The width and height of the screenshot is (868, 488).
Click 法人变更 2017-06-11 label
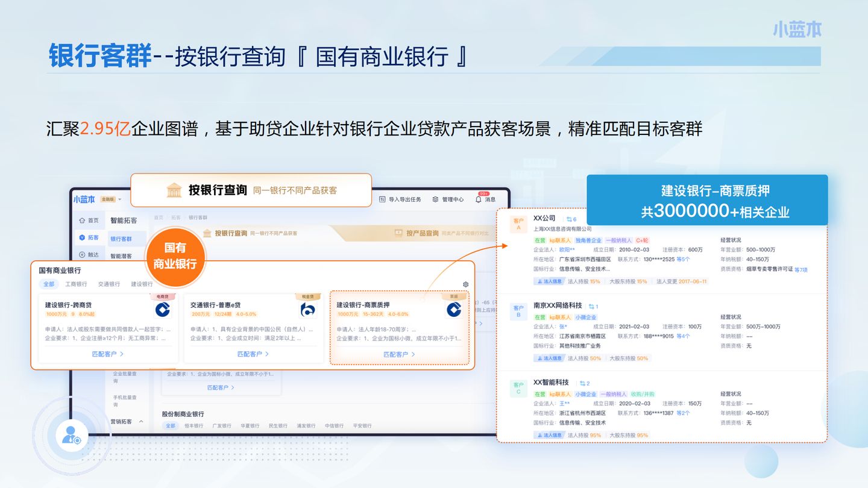pyautogui.click(x=681, y=281)
